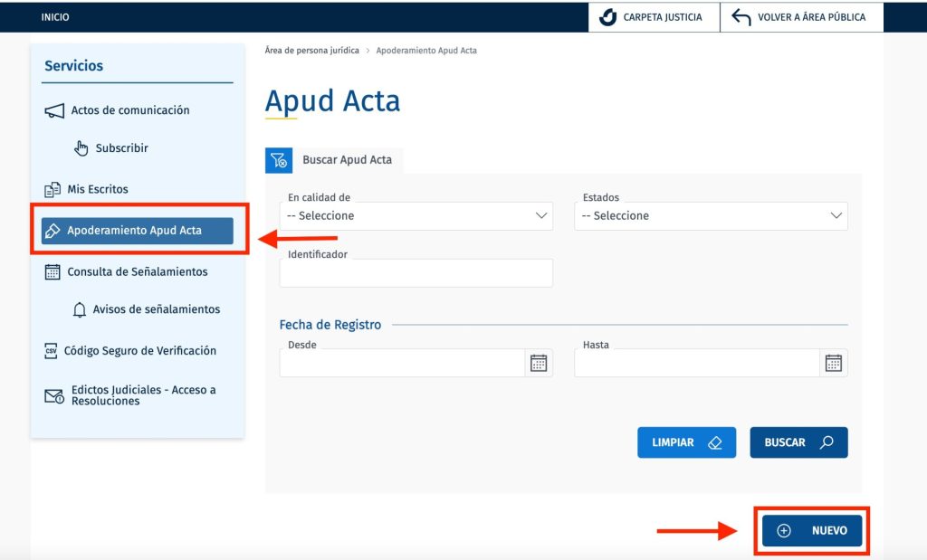Click the pen icon for Apoderamiento Apud Acta
The width and height of the screenshot is (927, 560).
click(x=53, y=230)
